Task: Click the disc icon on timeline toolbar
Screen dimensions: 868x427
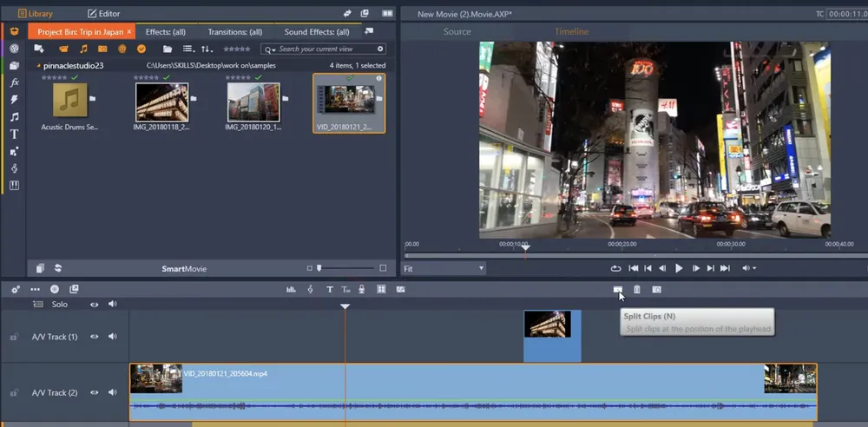Action: (x=54, y=289)
